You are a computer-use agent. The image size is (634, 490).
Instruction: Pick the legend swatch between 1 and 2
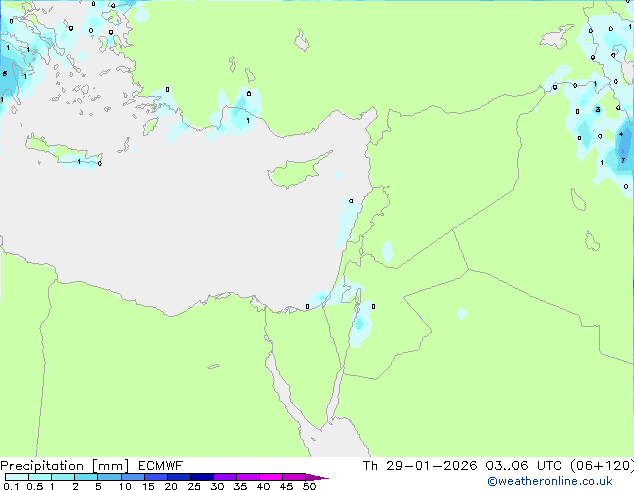(x=63, y=477)
